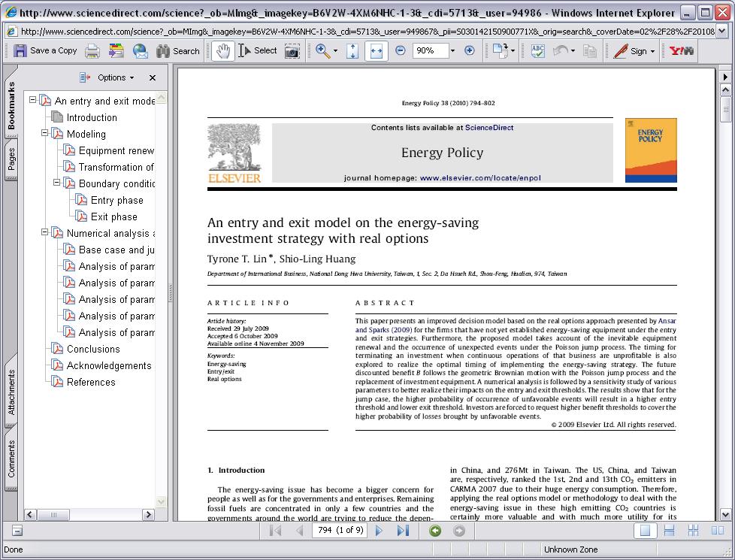Switch to the Pages tab
The height and width of the screenshot is (560, 735).
pyautogui.click(x=11, y=159)
